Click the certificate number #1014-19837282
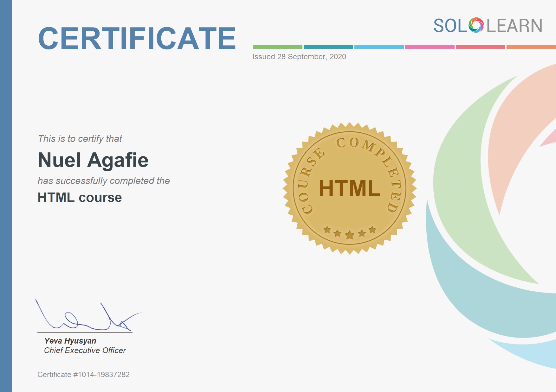Screen dimensions: 556x392 83,375
